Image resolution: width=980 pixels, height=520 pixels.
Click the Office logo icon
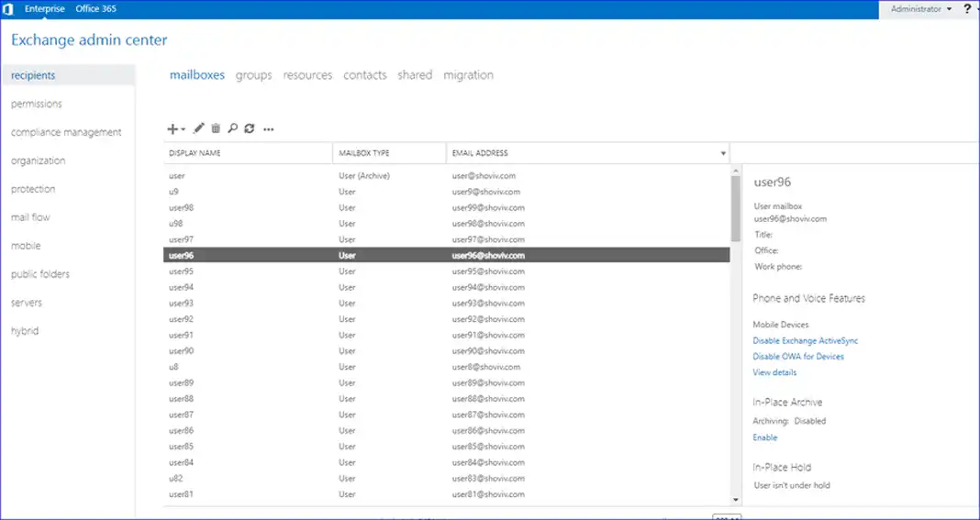[x=8, y=9]
